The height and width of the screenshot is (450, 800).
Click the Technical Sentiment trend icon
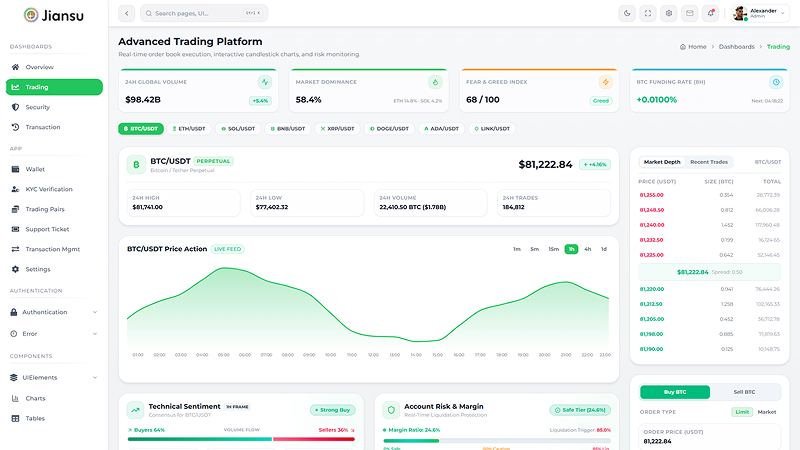pyautogui.click(x=136, y=410)
